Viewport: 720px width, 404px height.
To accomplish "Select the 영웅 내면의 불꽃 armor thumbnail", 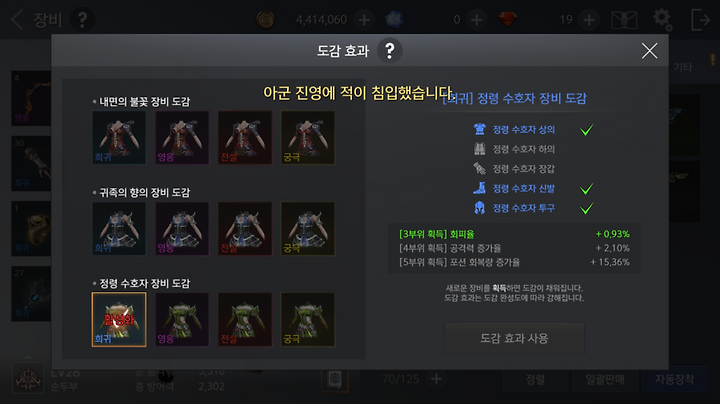I will tap(182, 137).
